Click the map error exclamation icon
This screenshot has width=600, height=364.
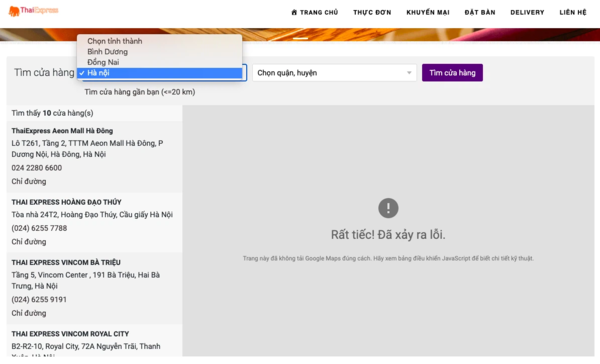(388, 208)
